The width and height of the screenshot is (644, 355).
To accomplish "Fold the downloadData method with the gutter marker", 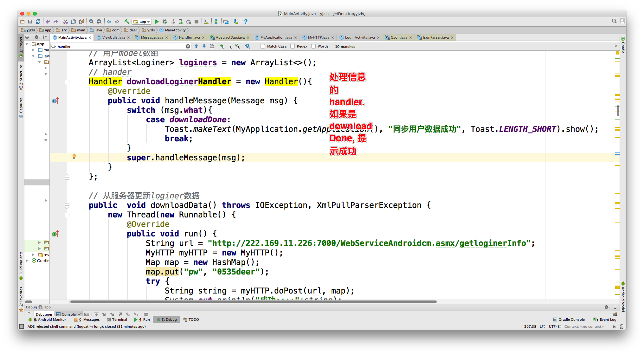I will coord(67,206).
